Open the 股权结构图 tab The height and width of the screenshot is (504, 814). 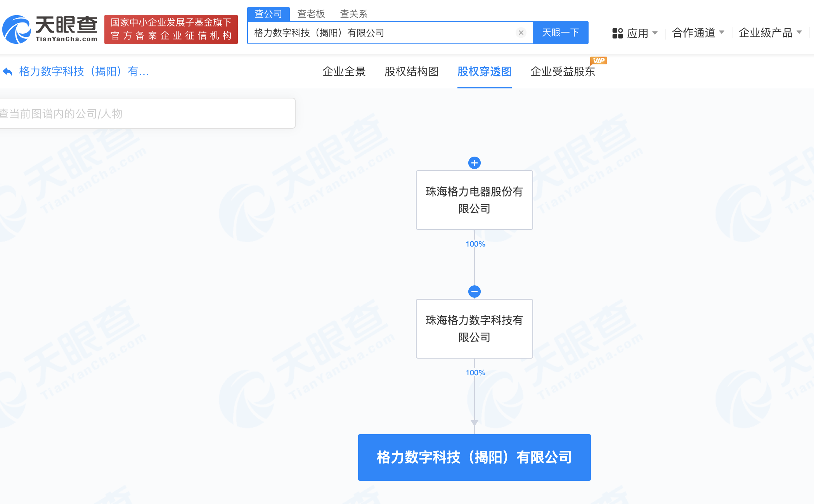point(411,72)
